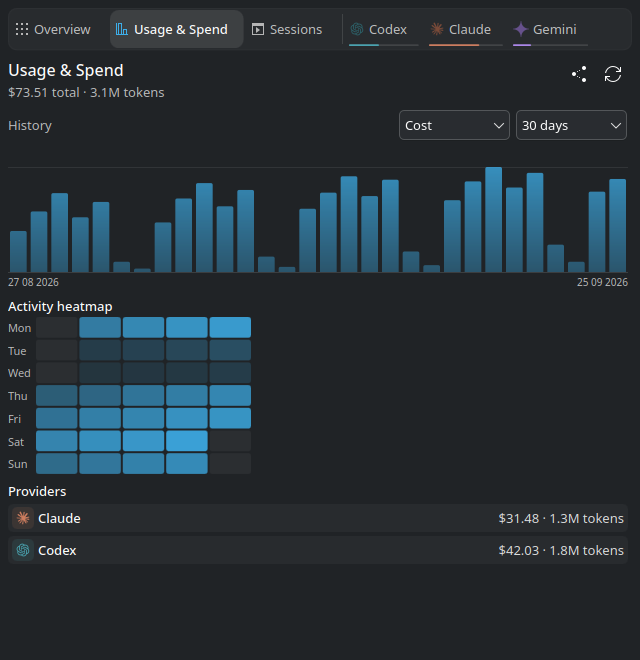Screen dimensions: 640x660
Task: Click the first bar of the history chart
Action: pyautogui.click(x=18, y=252)
